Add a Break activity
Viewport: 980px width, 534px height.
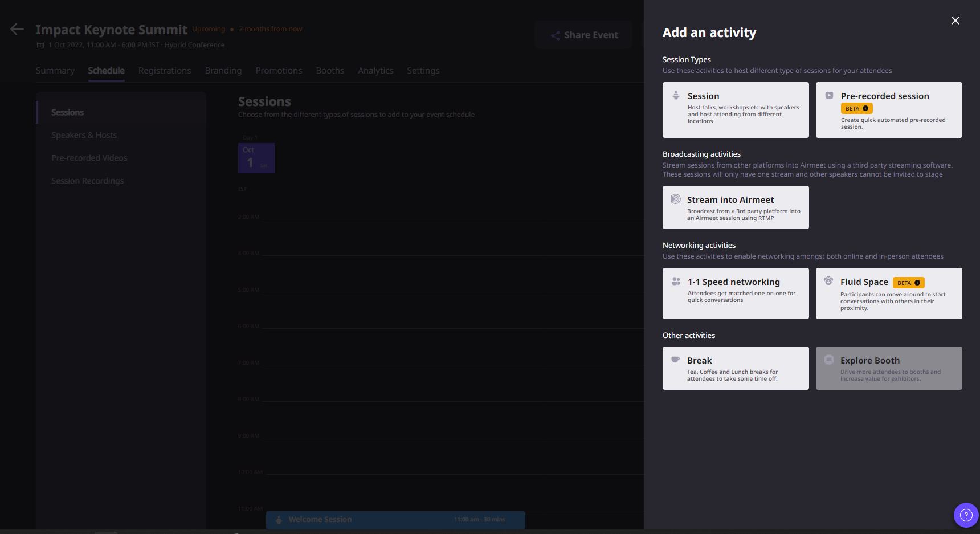click(x=736, y=368)
